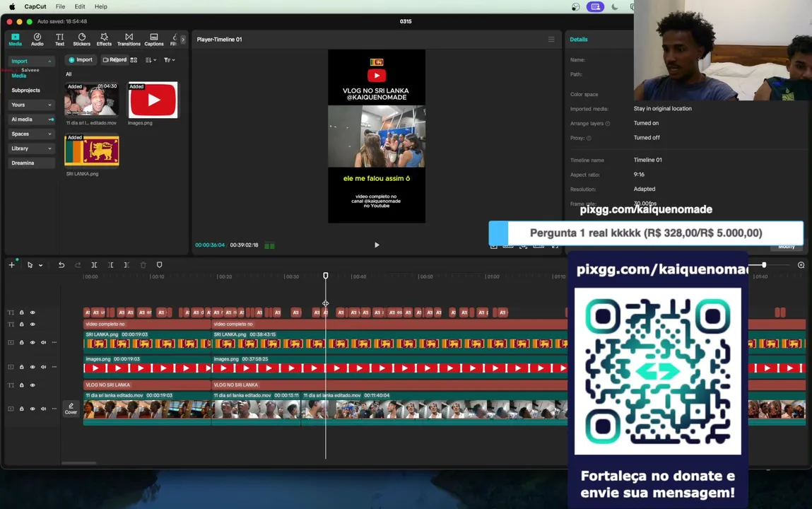Screen dimensions: 812x509
Task: Open the pointer tool mode dropdown
Action: [40, 265]
